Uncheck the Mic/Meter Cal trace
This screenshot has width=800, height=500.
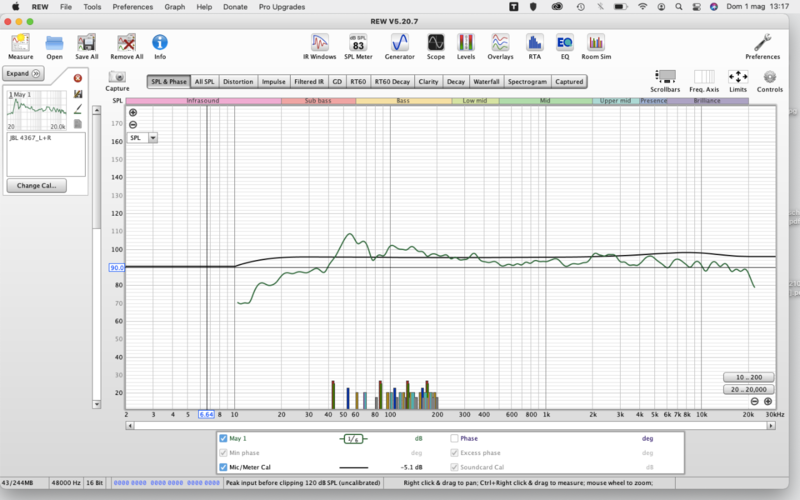tap(224, 467)
